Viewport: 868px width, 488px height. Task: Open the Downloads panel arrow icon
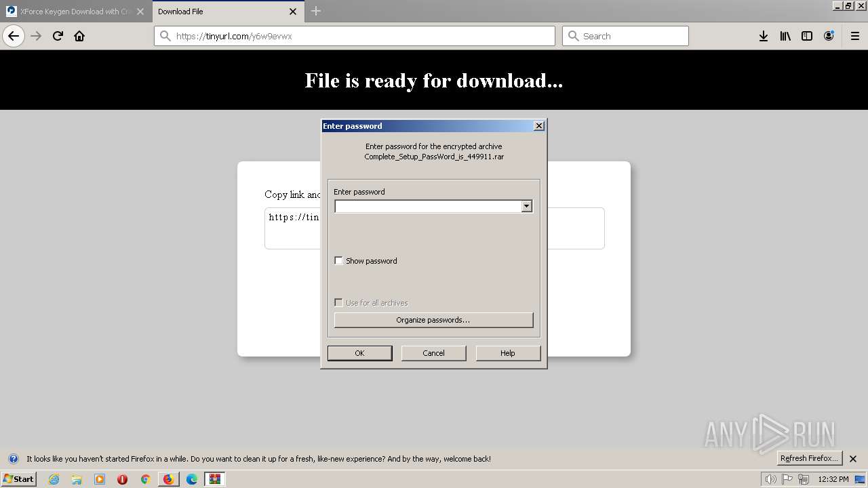[764, 36]
